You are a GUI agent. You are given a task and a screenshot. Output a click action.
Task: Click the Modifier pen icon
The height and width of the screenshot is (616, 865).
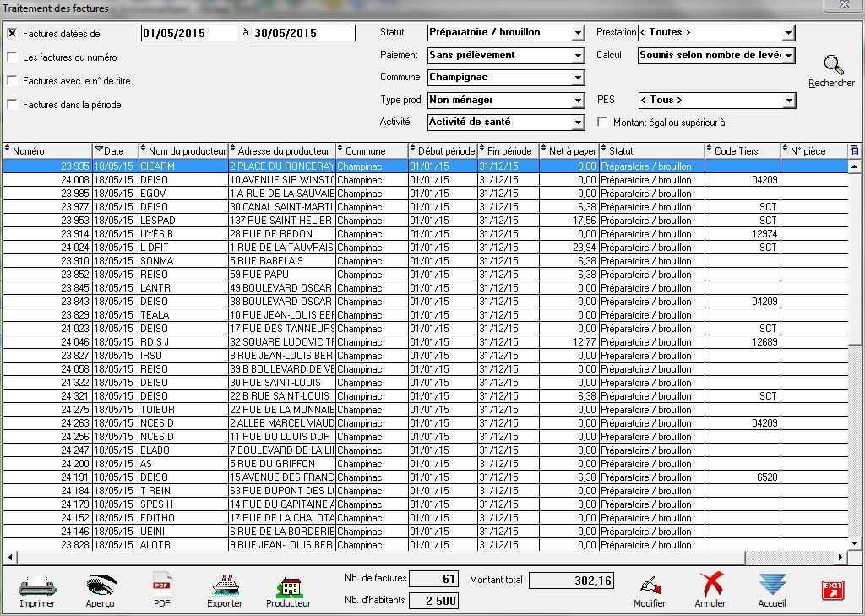coord(650,586)
